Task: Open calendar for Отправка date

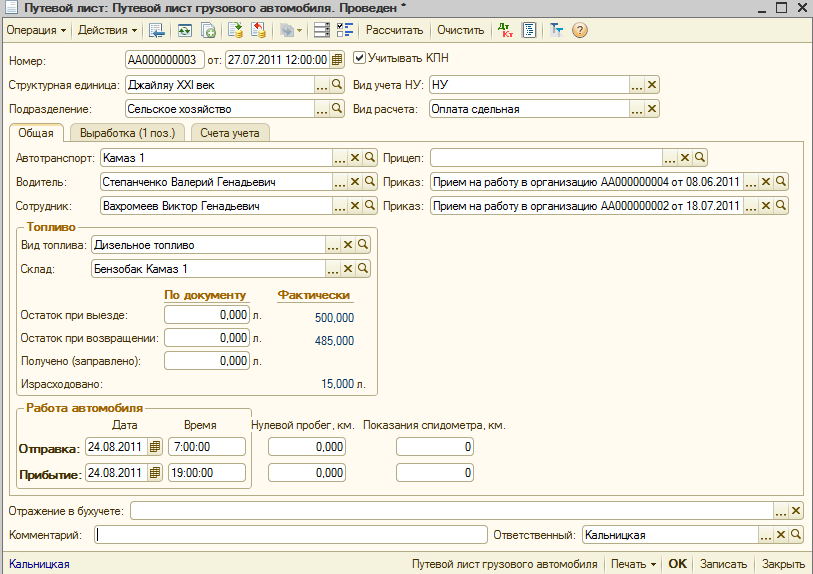Action: [x=155, y=447]
